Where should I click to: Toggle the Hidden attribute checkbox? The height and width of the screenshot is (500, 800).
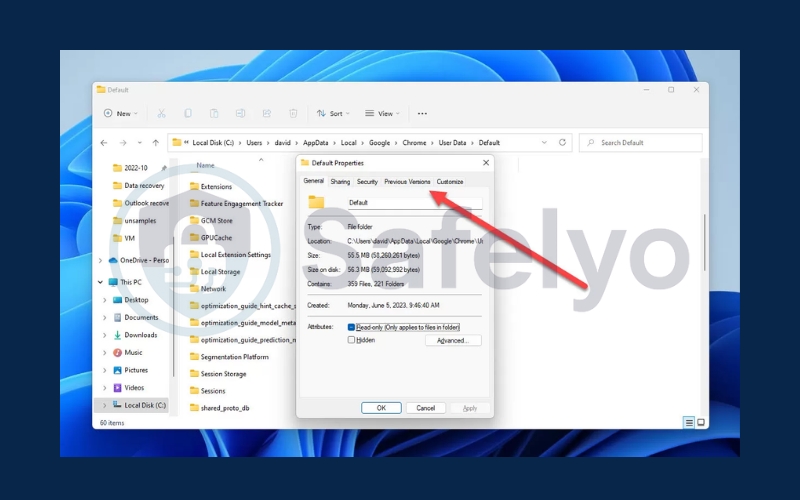click(351, 340)
